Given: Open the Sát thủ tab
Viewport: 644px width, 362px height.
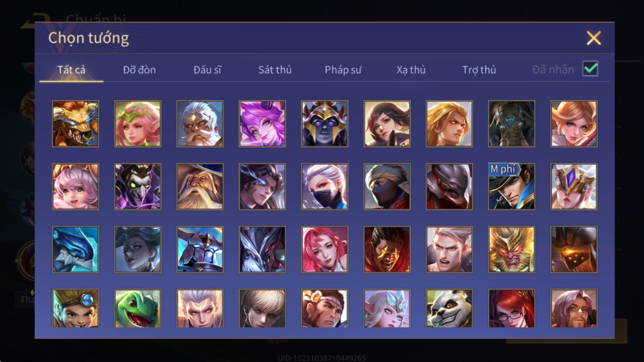Looking at the screenshot, I should pos(275,70).
